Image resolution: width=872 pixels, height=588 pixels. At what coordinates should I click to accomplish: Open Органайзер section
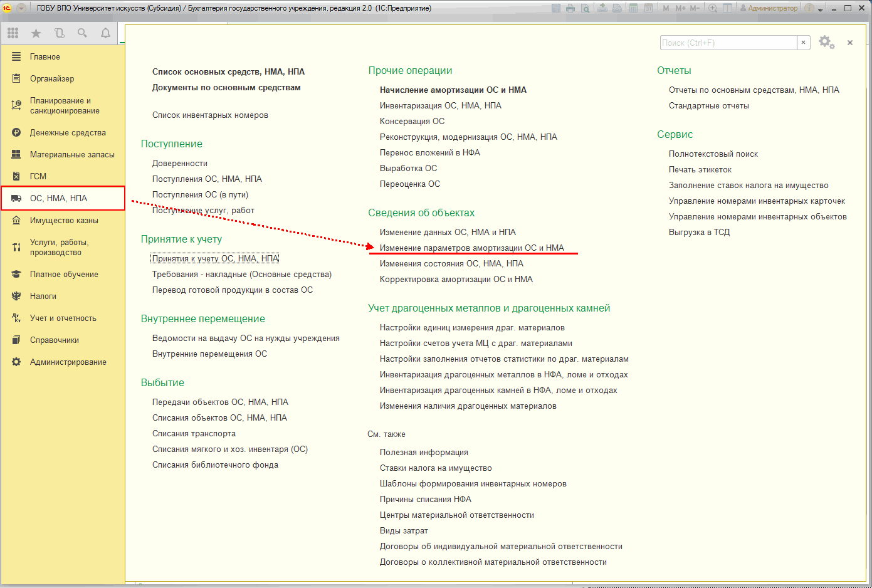point(63,78)
